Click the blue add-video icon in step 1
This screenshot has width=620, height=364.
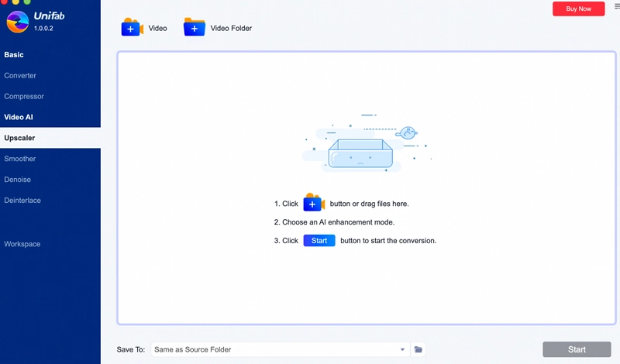tap(313, 204)
